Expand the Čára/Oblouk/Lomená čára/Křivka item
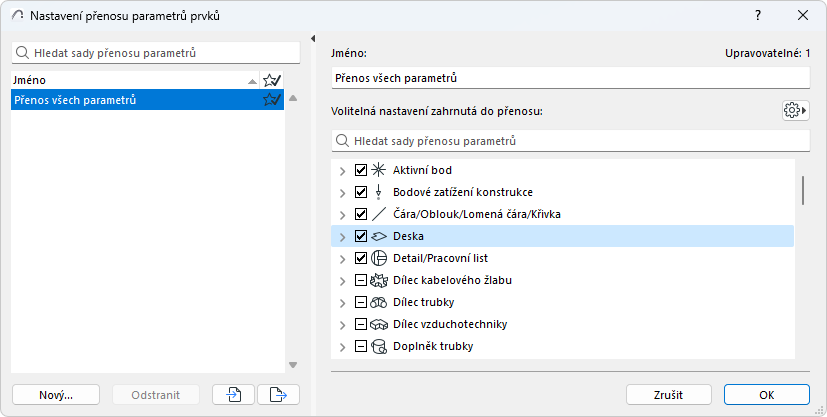Viewport: 827px width, 417px height. [343, 214]
